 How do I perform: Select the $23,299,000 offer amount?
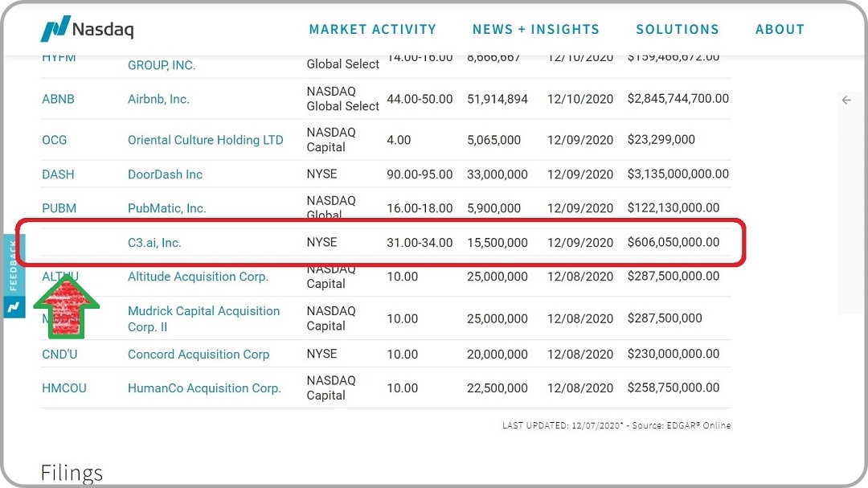[661, 140]
